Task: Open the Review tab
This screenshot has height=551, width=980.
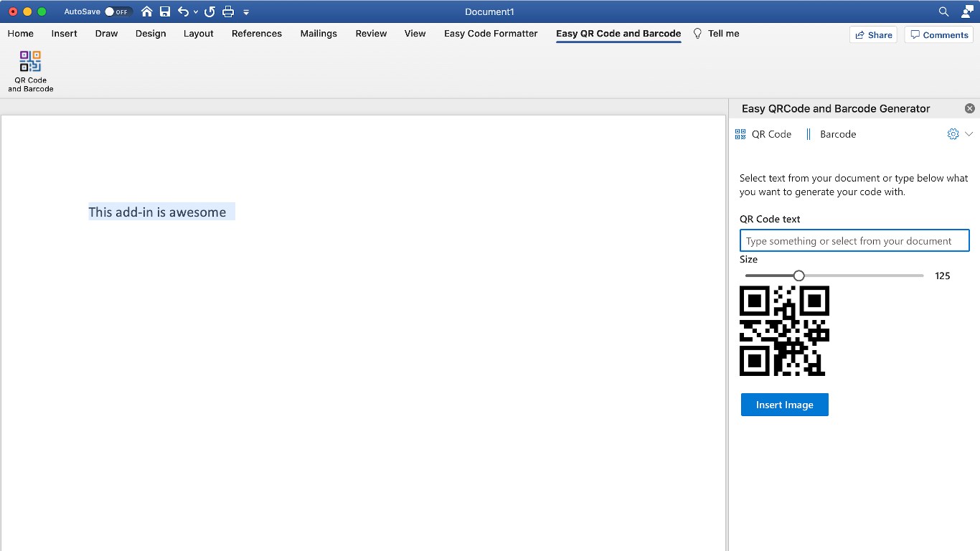Action: point(372,34)
